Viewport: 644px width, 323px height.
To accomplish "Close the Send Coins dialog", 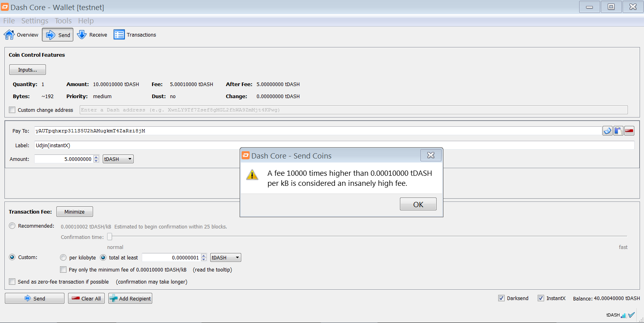I will [x=431, y=155].
